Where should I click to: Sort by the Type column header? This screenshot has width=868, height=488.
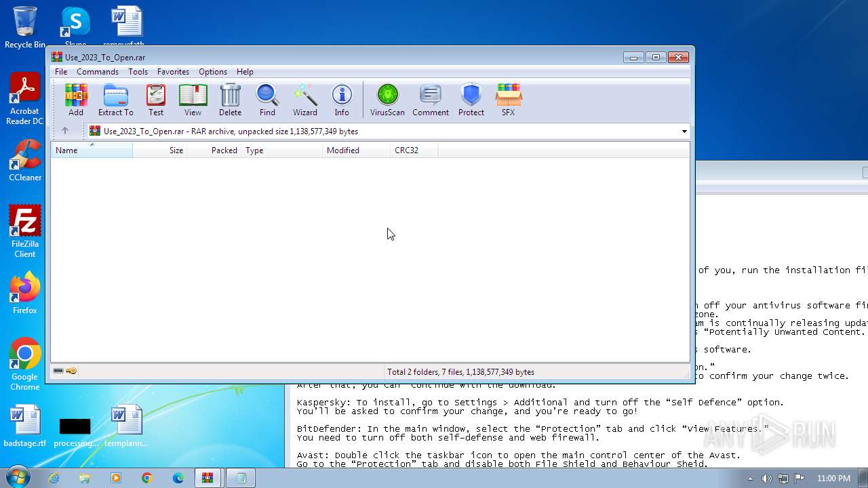[x=282, y=150]
